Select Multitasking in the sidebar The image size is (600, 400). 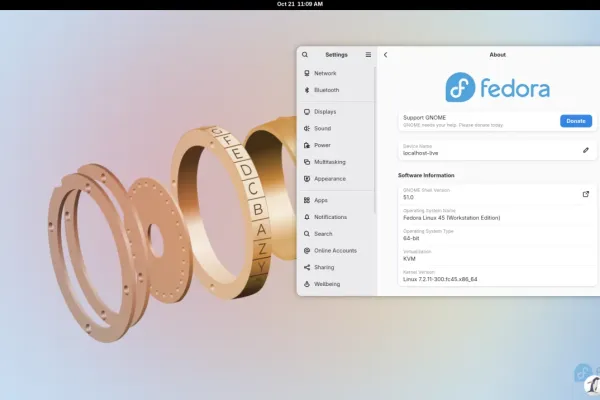point(336,162)
